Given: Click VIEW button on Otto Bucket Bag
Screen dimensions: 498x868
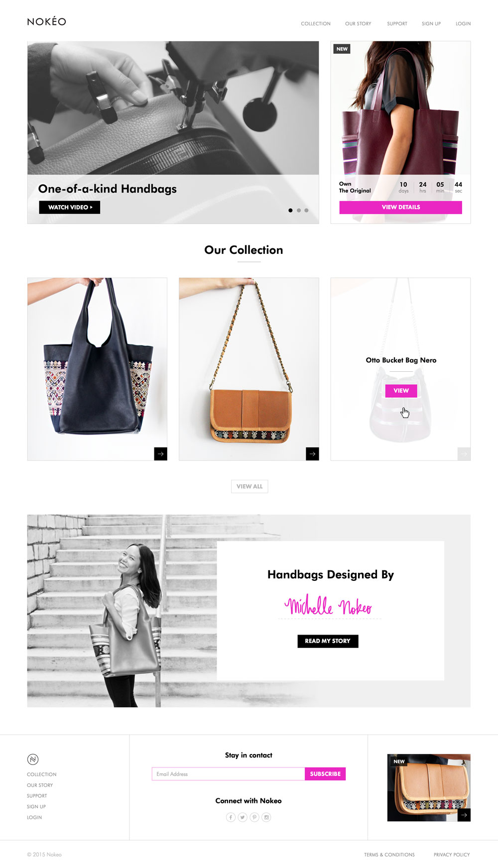Looking at the screenshot, I should click(401, 391).
